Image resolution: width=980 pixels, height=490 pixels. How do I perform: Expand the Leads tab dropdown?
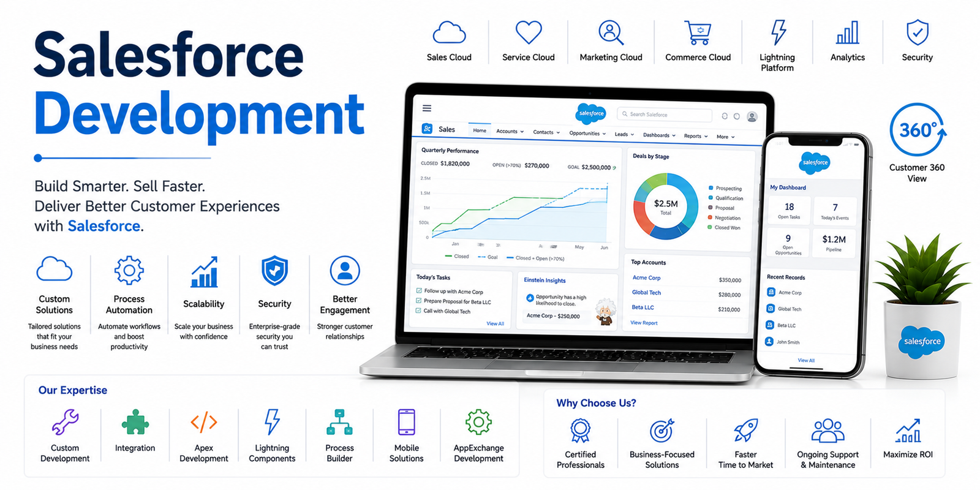click(632, 135)
